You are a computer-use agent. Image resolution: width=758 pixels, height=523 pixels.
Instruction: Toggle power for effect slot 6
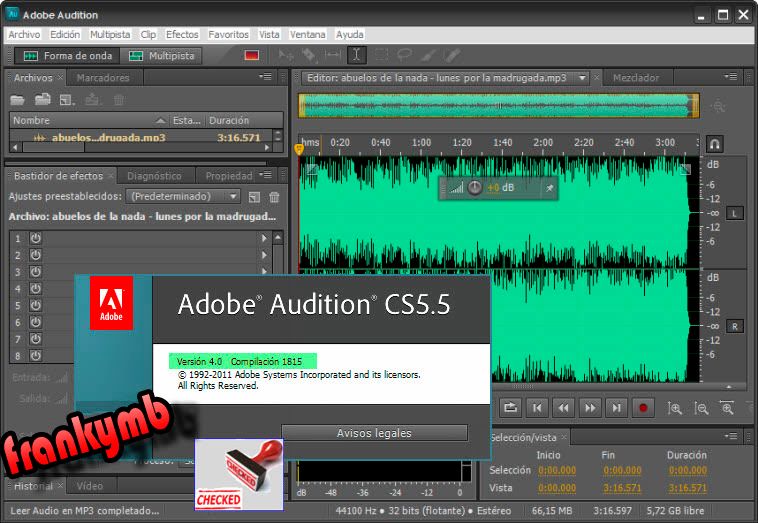click(35, 322)
